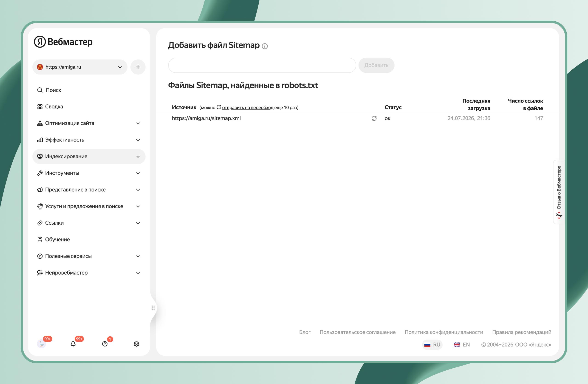
Task: Open Отзыв о Вебмастере feedback tab
Action: pyautogui.click(x=559, y=192)
